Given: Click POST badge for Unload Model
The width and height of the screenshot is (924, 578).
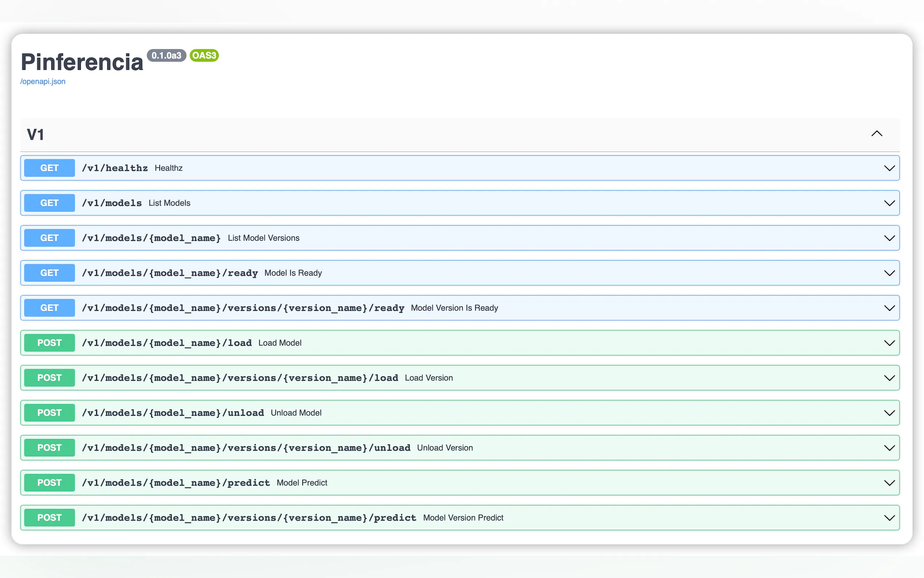Looking at the screenshot, I should pos(49,413).
